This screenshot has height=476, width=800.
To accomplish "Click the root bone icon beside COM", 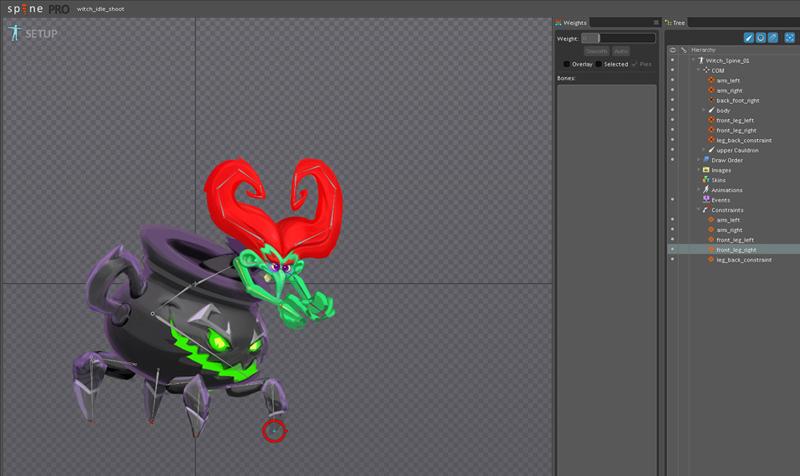I will 707,70.
